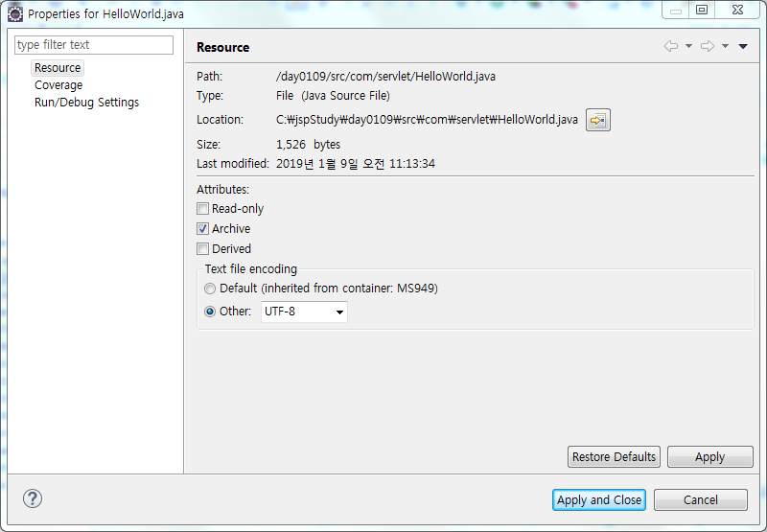
Task: Click the Eclipse icon in title bar
Action: (x=15, y=13)
